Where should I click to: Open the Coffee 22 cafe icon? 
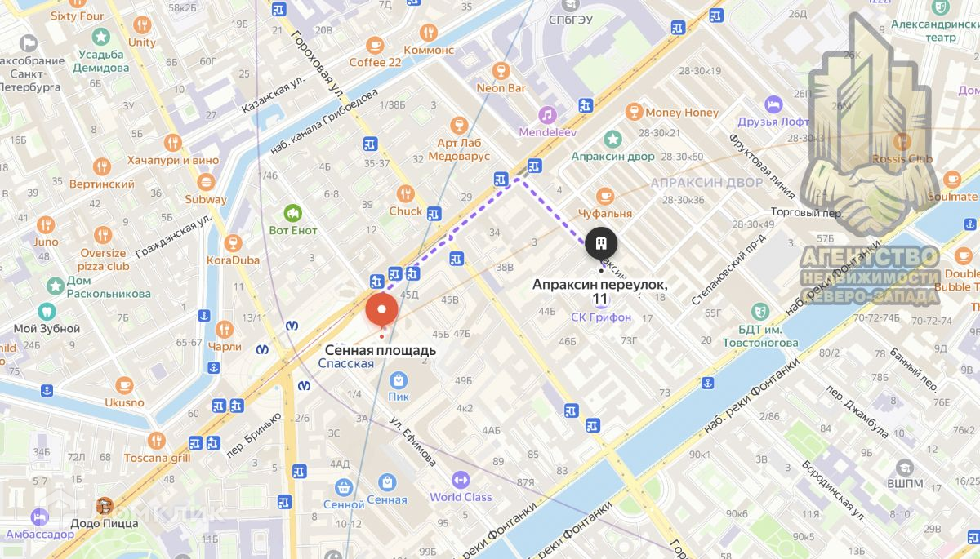point(375,46)
